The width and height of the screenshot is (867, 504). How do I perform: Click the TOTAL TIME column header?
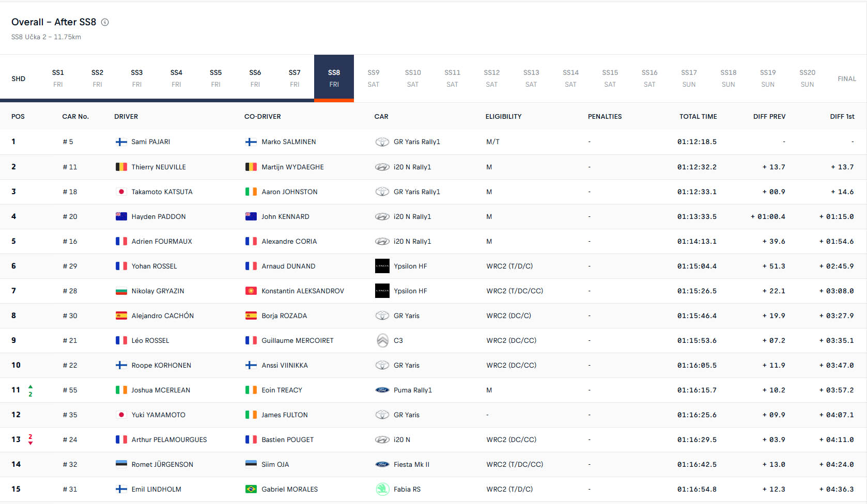click(x=698, y=117)
